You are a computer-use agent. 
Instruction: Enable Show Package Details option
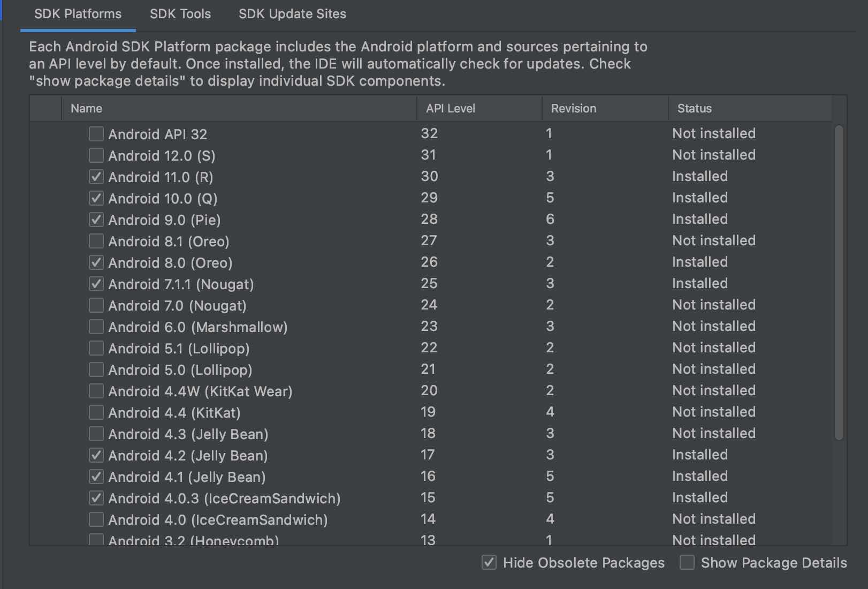click(x=687, y=562)
